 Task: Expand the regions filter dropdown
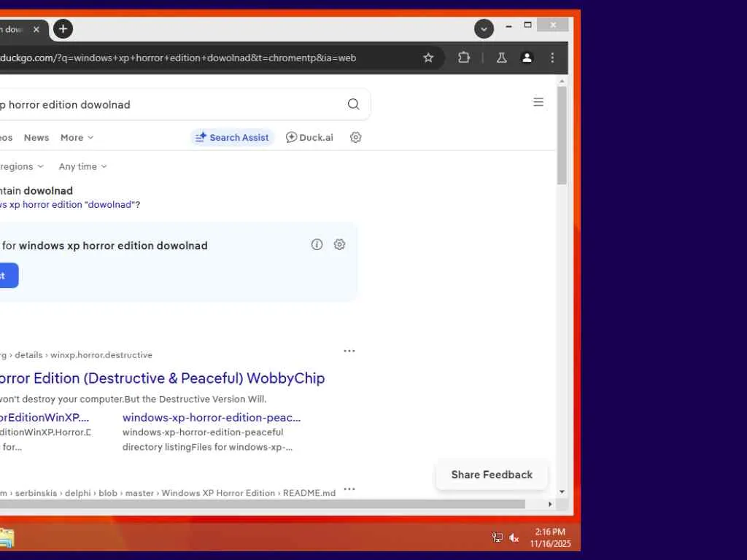(x=21, y=167)
